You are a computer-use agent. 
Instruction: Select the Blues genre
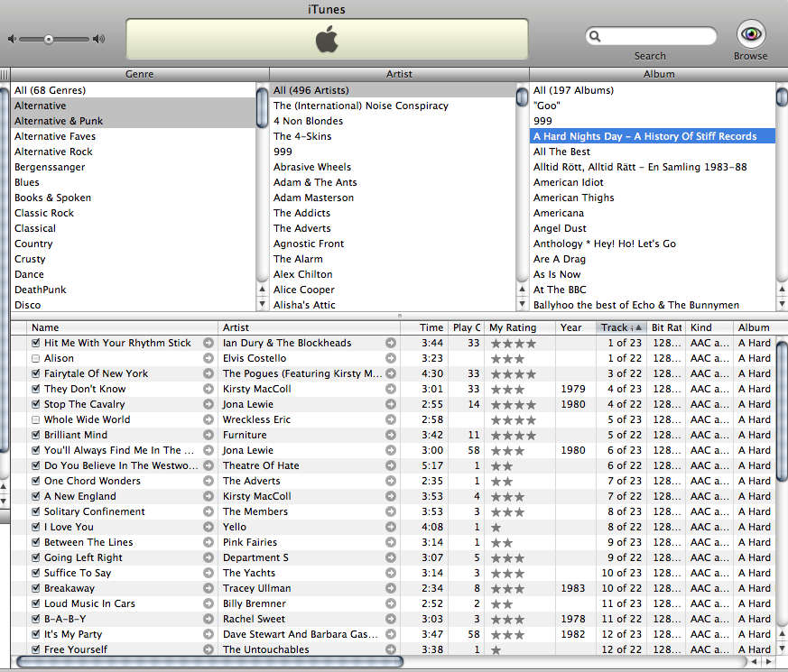[134, 182]
